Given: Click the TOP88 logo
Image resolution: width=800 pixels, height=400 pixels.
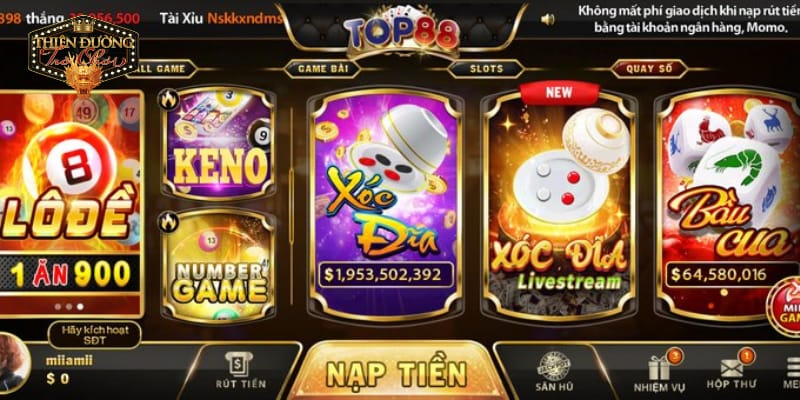Looking at the screenshot, I should pos(401,32).
